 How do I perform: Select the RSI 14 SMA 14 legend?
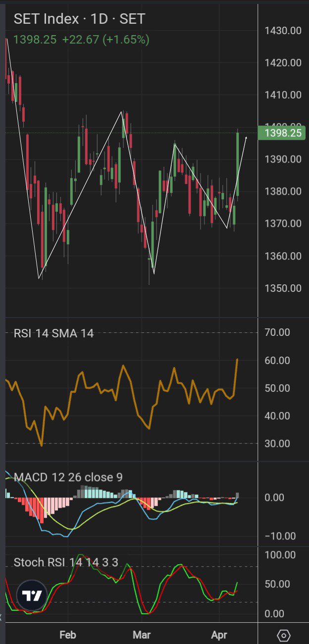[x=53, y=333]
